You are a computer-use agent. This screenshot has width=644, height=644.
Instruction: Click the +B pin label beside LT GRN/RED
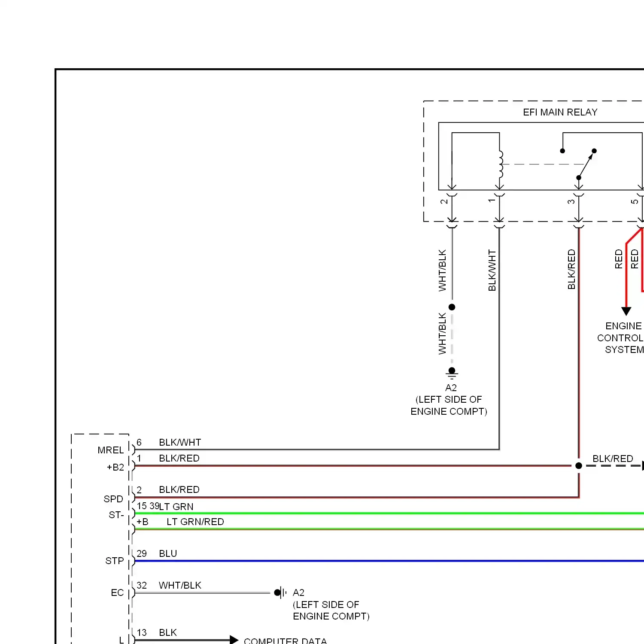(x=143, y=522)
